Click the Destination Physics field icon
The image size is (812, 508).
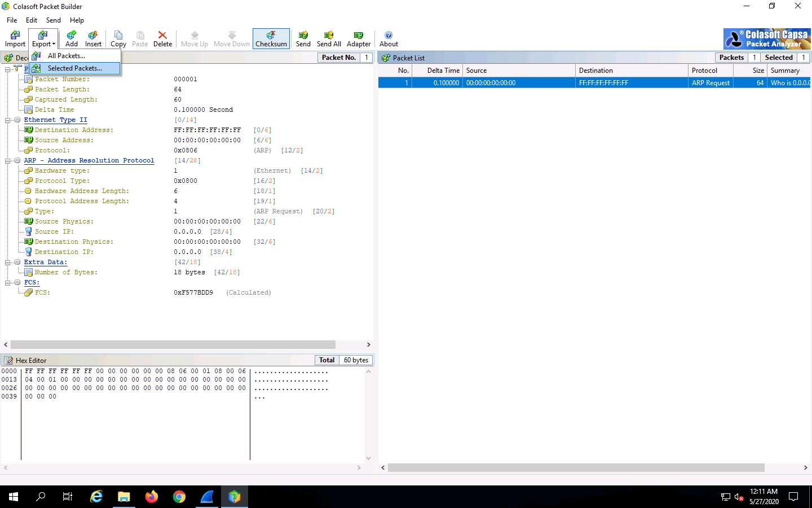point(28,242)
